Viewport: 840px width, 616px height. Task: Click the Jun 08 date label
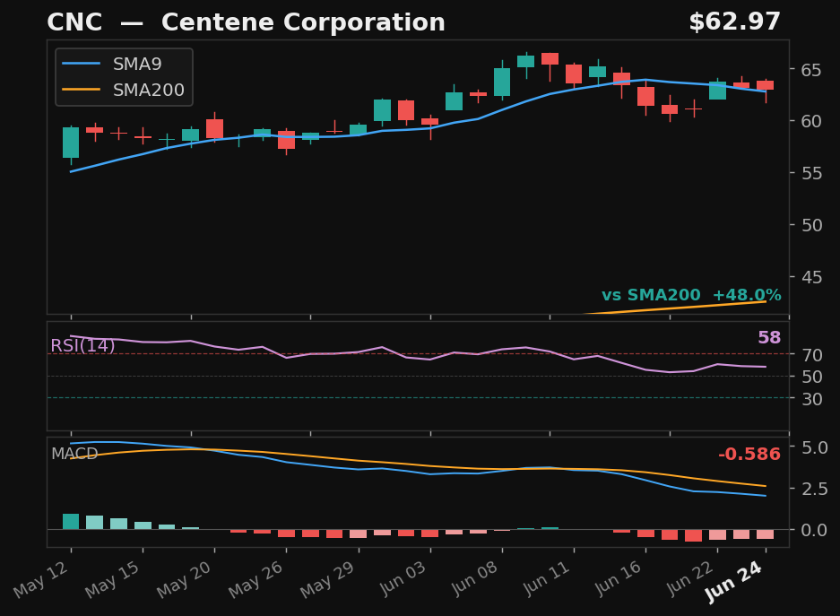(475, 579)
